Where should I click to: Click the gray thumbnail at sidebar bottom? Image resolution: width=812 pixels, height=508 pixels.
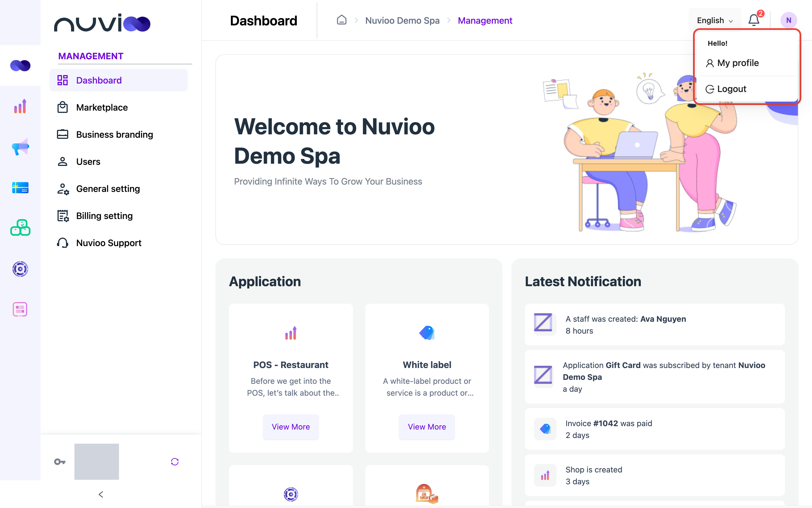click(x=97, y=462)
